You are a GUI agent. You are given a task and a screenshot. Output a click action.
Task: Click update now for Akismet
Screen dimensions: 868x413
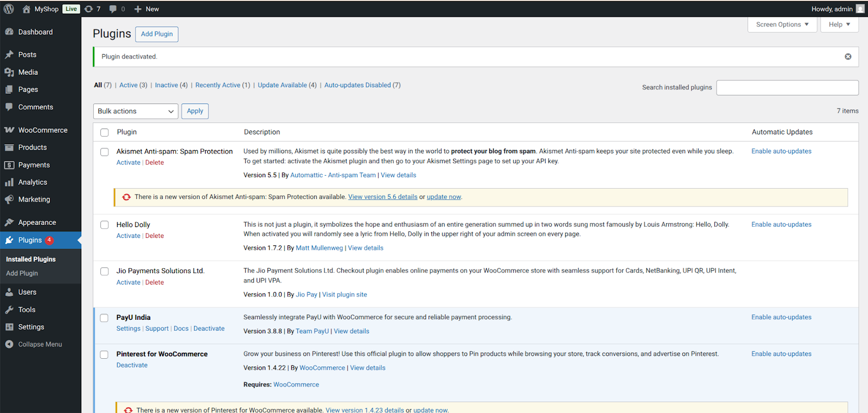point(444,197)
